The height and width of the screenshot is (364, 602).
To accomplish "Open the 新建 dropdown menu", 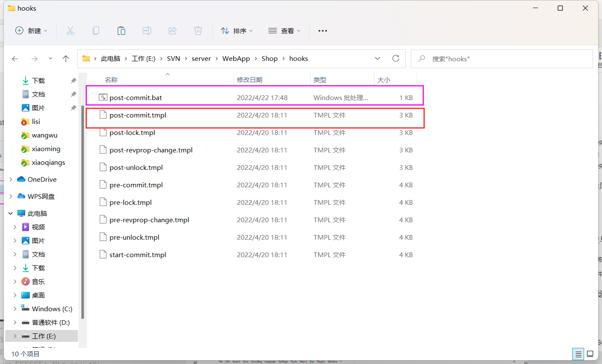I will (31, 31).
